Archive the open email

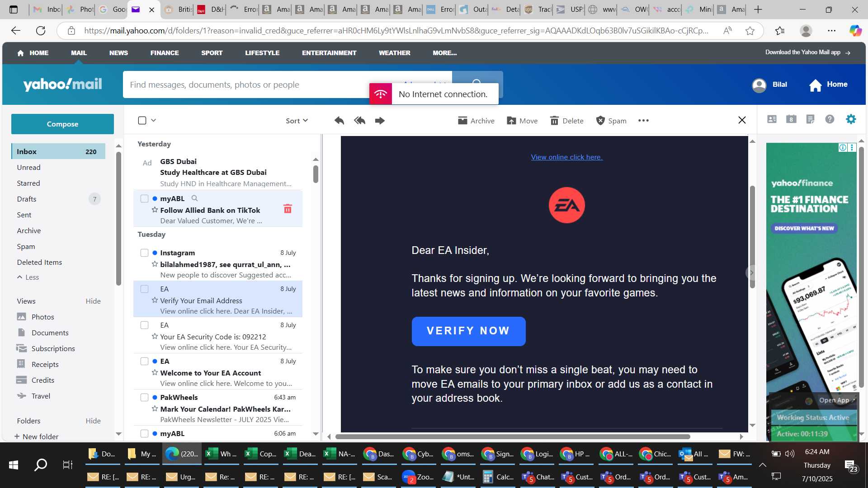click(x=476, y=121)
